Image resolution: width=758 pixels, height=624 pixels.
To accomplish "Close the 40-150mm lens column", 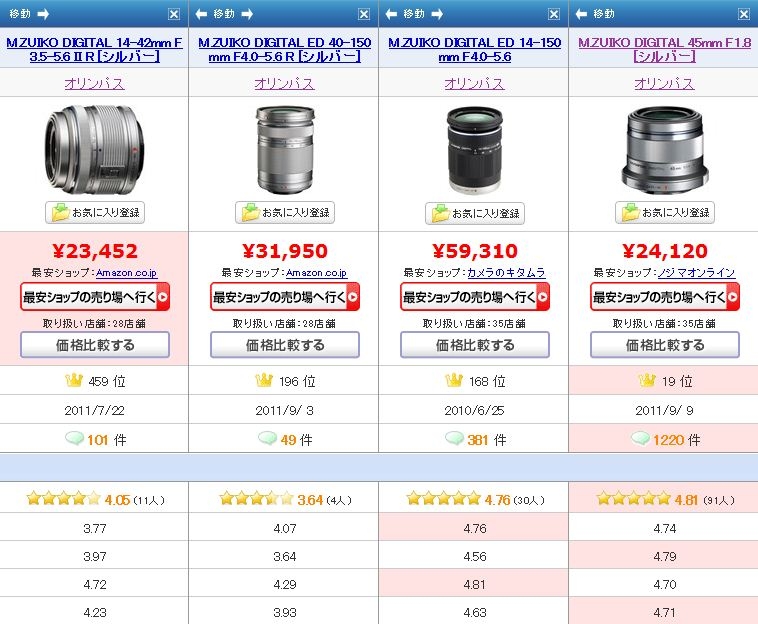I will tap(364, 14).
